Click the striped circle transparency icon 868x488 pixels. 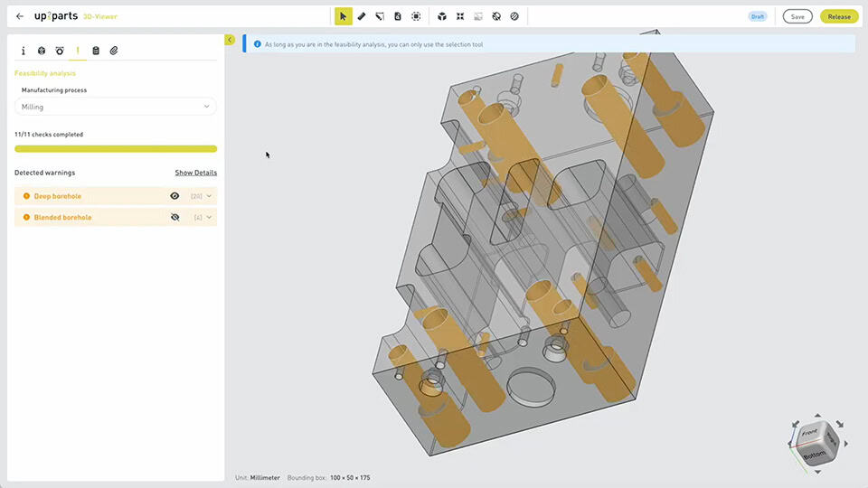click(x=514, y=16)
